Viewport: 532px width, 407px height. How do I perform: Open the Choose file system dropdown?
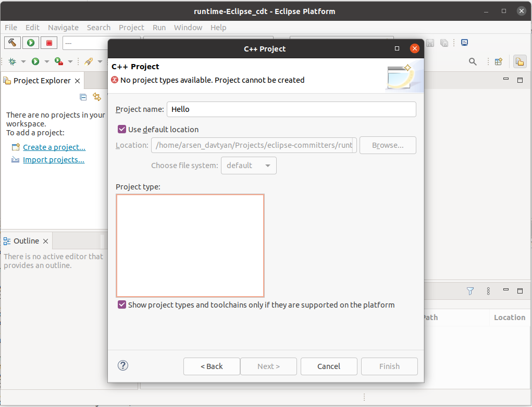click(249, 166)
